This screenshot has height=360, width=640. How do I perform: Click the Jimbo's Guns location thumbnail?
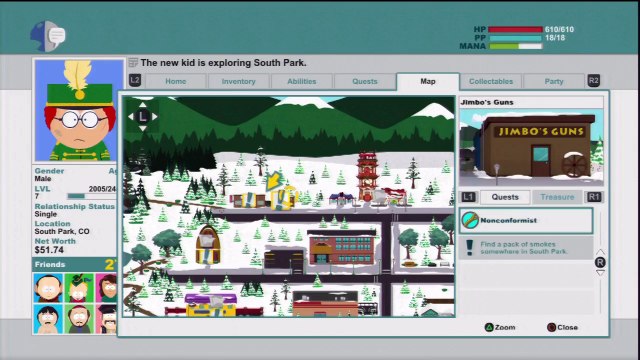(x=531, y=148)
